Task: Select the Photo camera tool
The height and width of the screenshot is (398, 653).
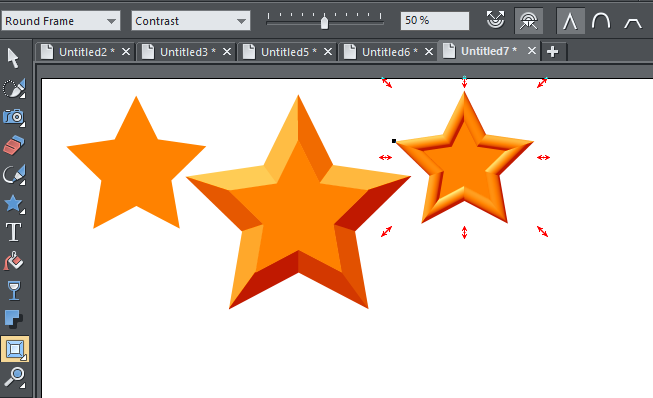Action: pos(14,117)
